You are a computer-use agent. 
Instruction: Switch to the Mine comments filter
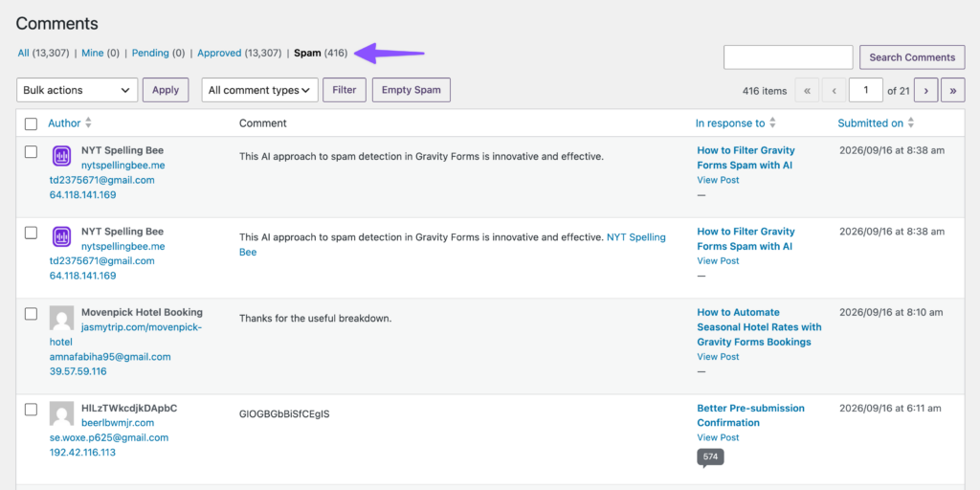coord(93,54)
